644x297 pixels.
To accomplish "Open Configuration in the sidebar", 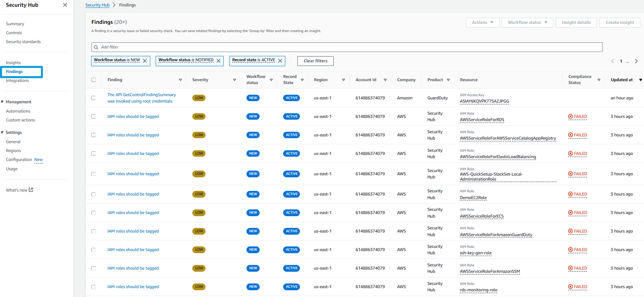I will [19, 160].
